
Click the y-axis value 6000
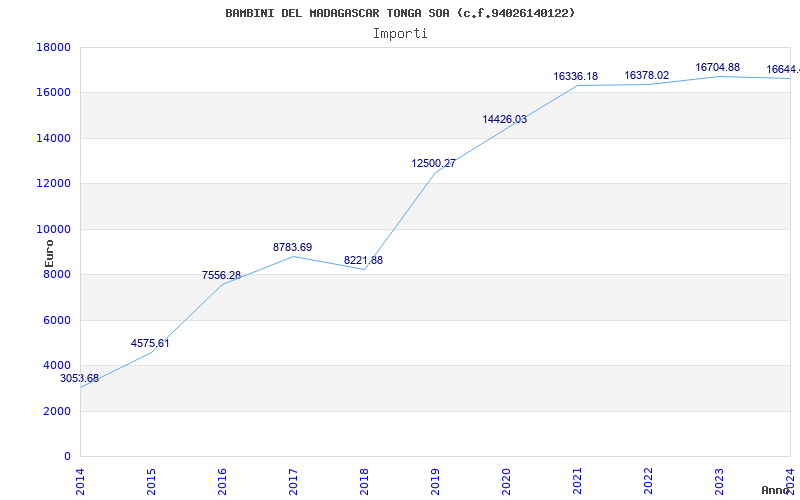[x=57, y=320]
